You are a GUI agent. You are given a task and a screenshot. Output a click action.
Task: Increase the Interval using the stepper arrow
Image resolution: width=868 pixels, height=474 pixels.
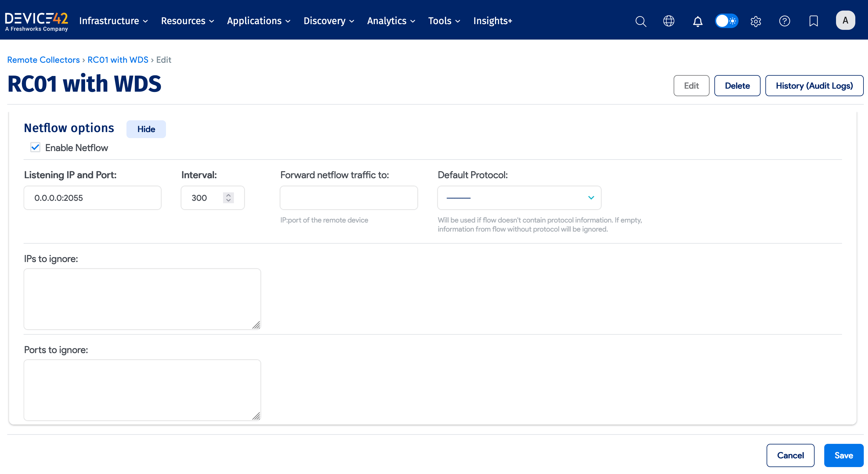pyautogui.click(x=228, y=195)
